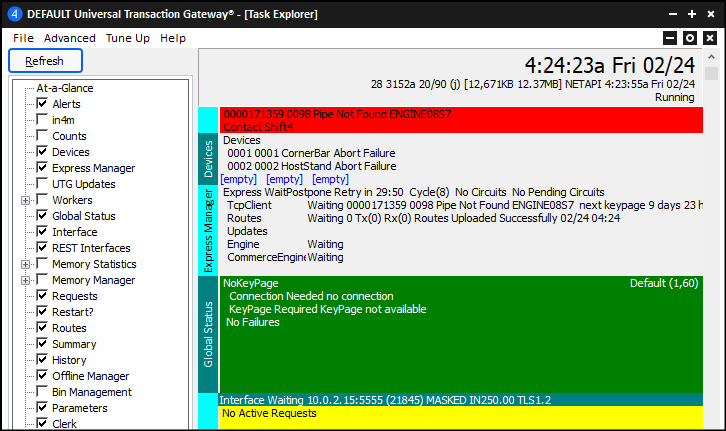Click the cyan block above Devices label
The width and height of the screenshot is (726, 431).
(x=208, y=119)
